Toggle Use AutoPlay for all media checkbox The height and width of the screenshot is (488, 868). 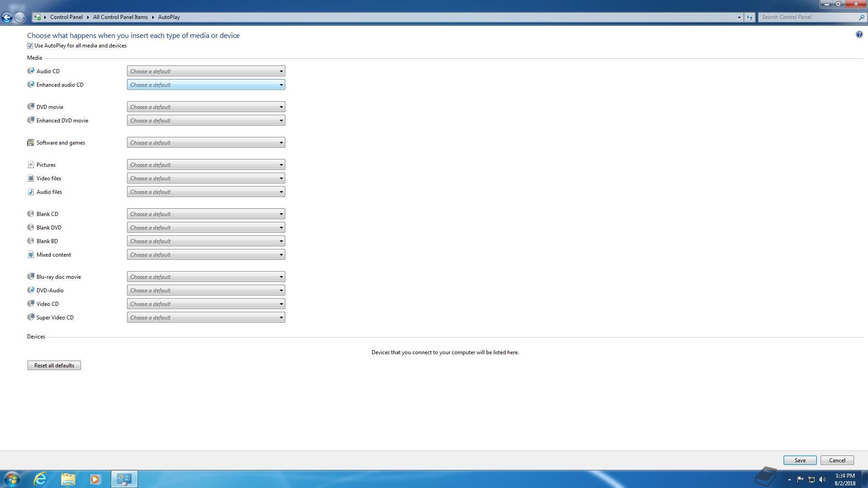(30, 46)
